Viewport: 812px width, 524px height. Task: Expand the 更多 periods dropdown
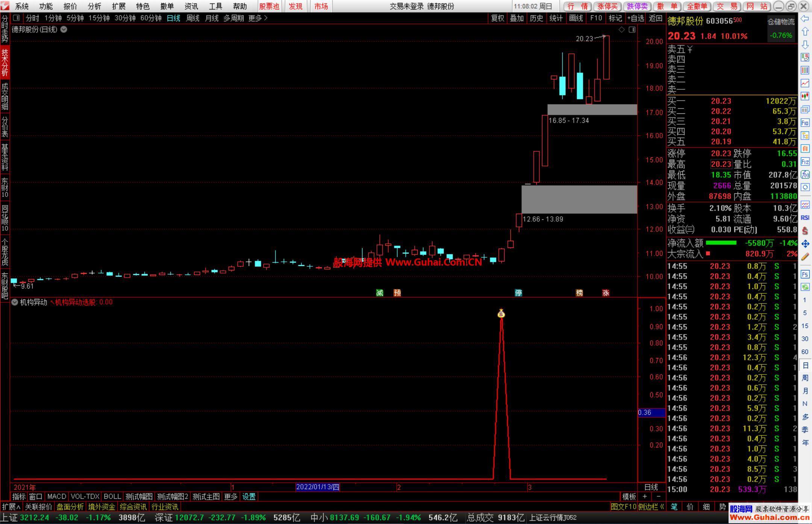coord(258,18)
